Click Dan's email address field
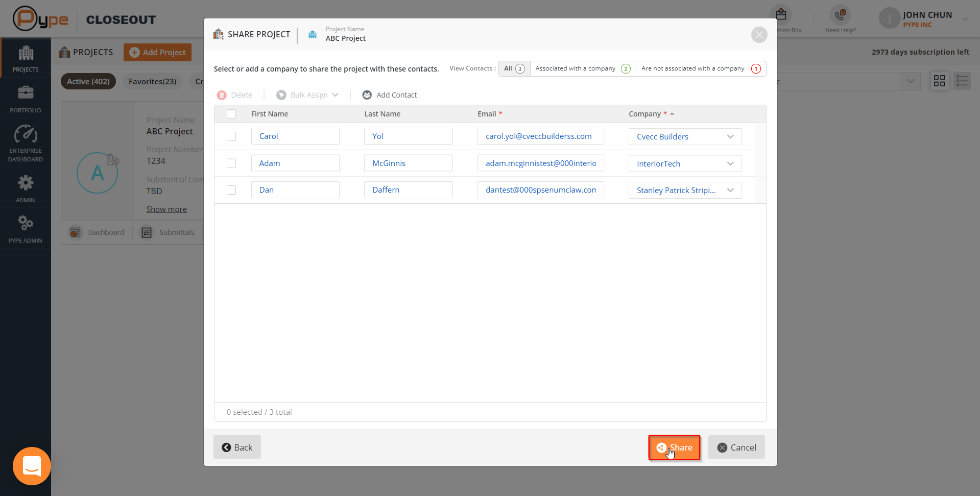Screen dimensions: 980x496 [541, 190]
